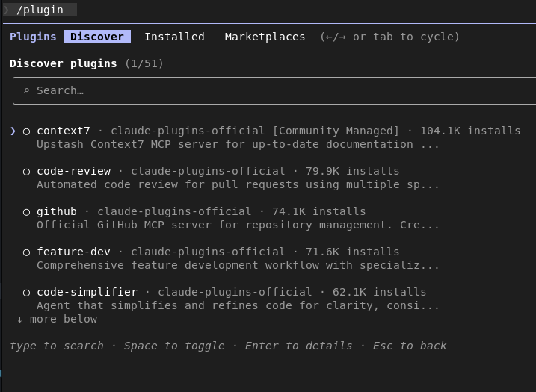This screenshot has height=392, width=536.
Task: Click the "type to search" hint
Action: click(57, 346)
